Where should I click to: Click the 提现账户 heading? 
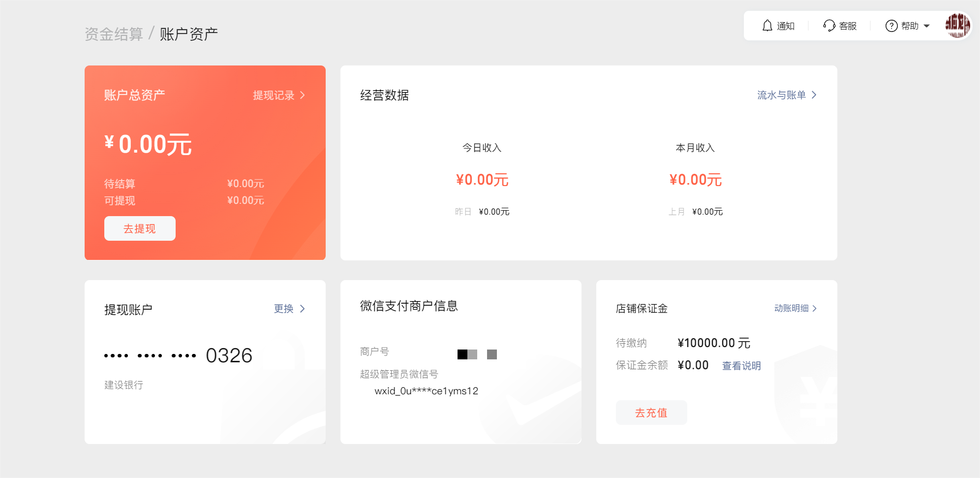[x=128, y=310]
